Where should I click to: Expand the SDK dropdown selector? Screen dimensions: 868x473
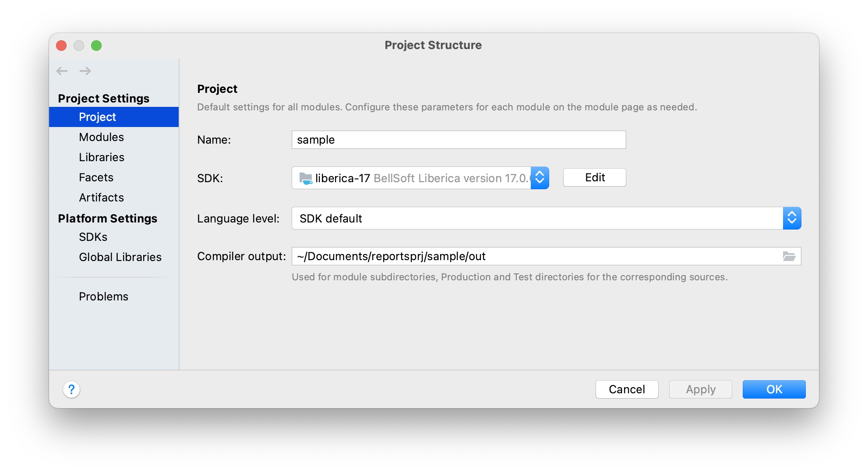pyautogui.click(x=540, y=178)
